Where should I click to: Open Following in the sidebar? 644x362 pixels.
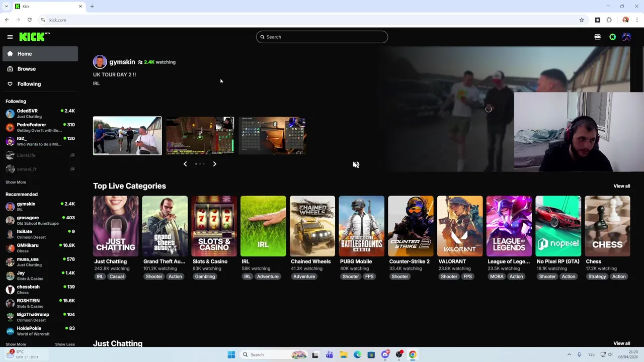pos(40,84)
